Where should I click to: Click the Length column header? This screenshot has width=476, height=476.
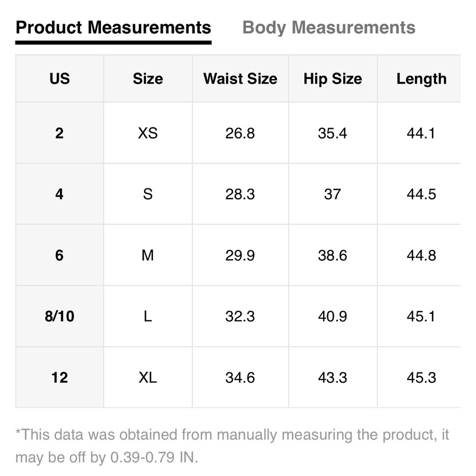tap(421, 79)
